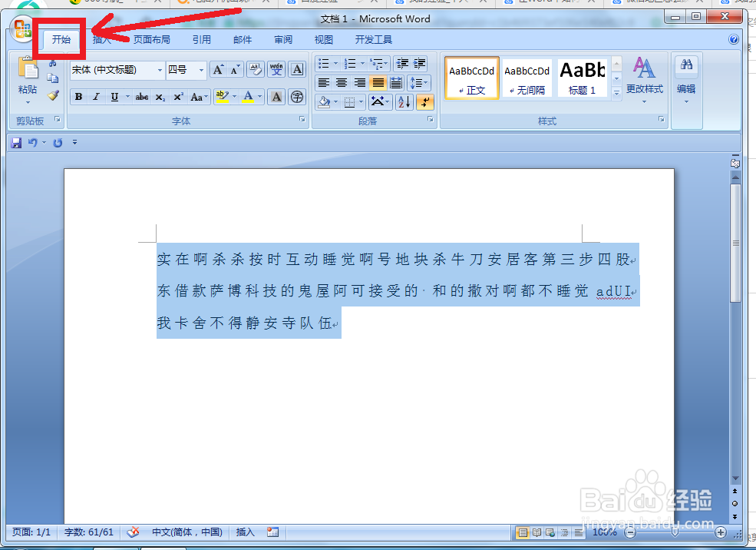Apply subscript formatting
756x550 pixels.
160,97
